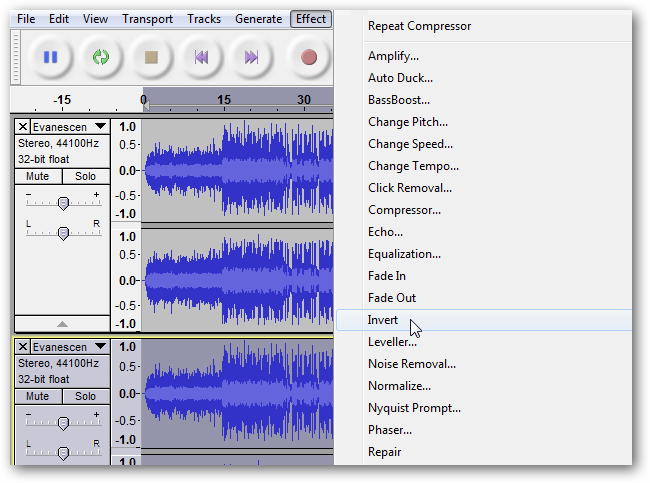Apply the Fade In effect
Image resolution: width=650 pixels, height=483 pixels.
(x=484, y=276)
